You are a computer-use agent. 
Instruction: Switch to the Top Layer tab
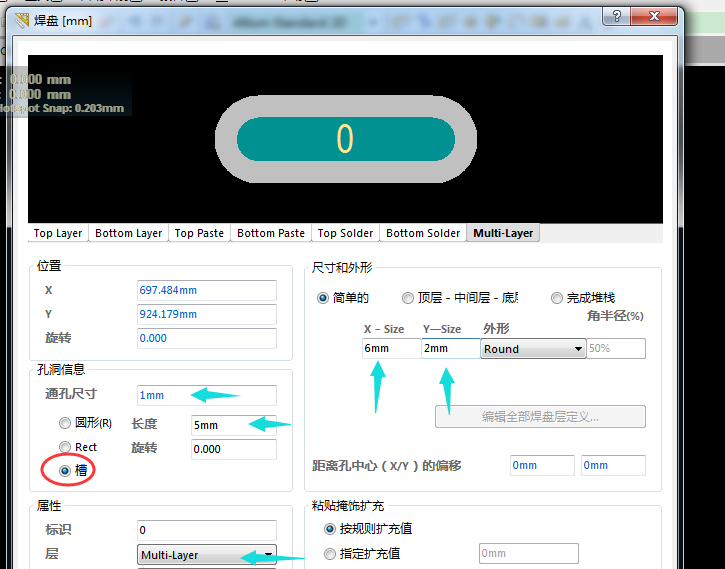(x=58, y=233)
